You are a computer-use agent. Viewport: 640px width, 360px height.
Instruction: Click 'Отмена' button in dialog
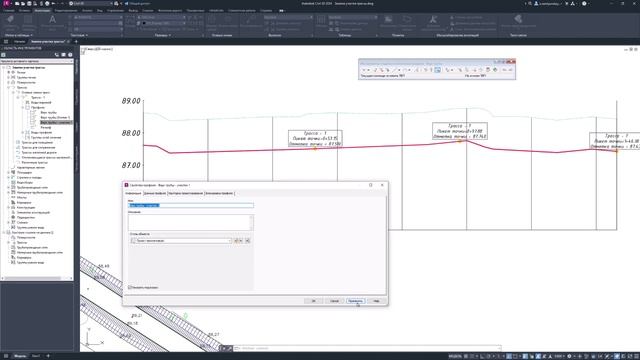[x=334, y=301]
